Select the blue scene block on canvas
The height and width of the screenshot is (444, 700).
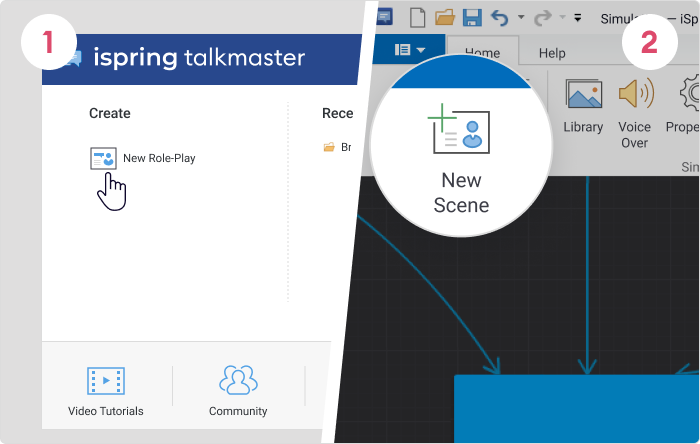(577, 409)
